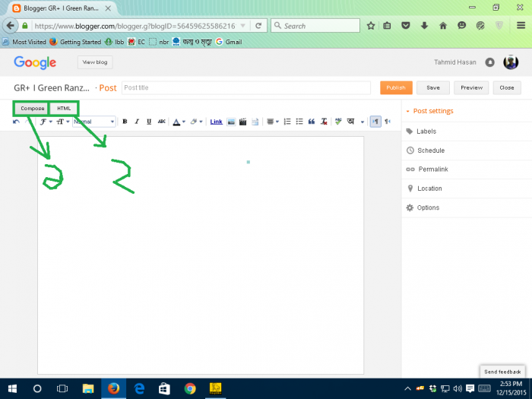Show bookmarks list icon

[387, 26]
